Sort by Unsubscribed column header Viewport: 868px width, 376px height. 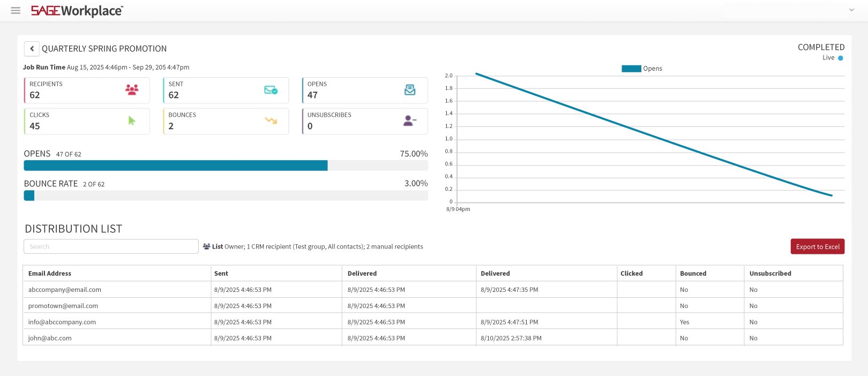coord(770,274)
